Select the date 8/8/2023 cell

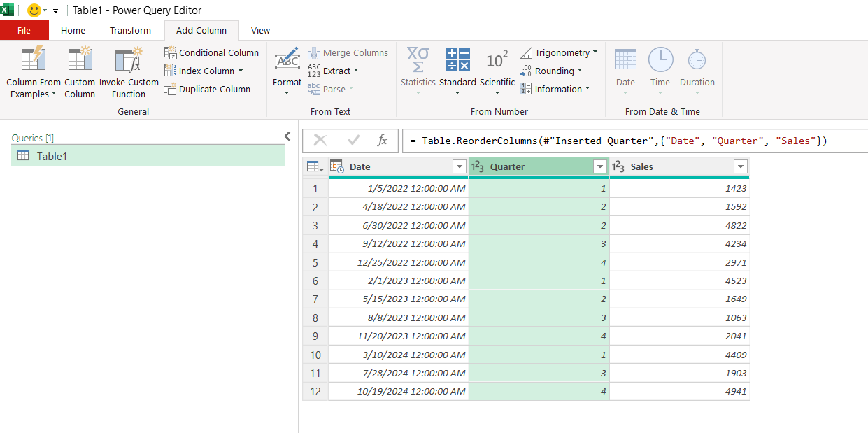[x=398, y=318]
